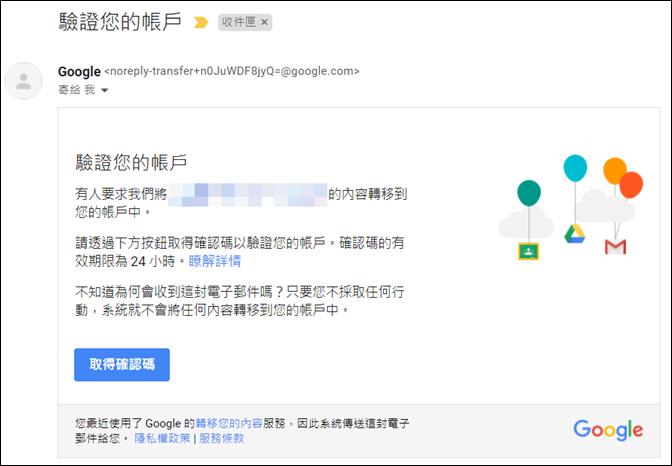Click the 驗證您的帳戶 heading inside email body
672x466 pixels.
131,162
